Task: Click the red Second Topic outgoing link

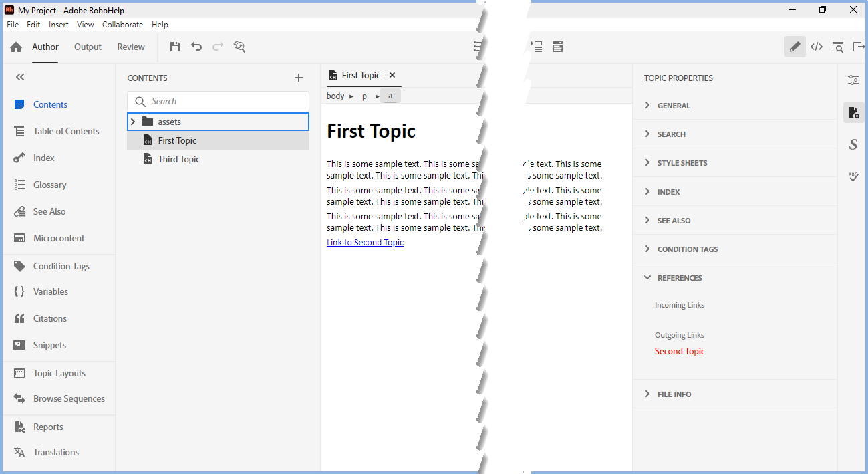Action: (680, 352)
